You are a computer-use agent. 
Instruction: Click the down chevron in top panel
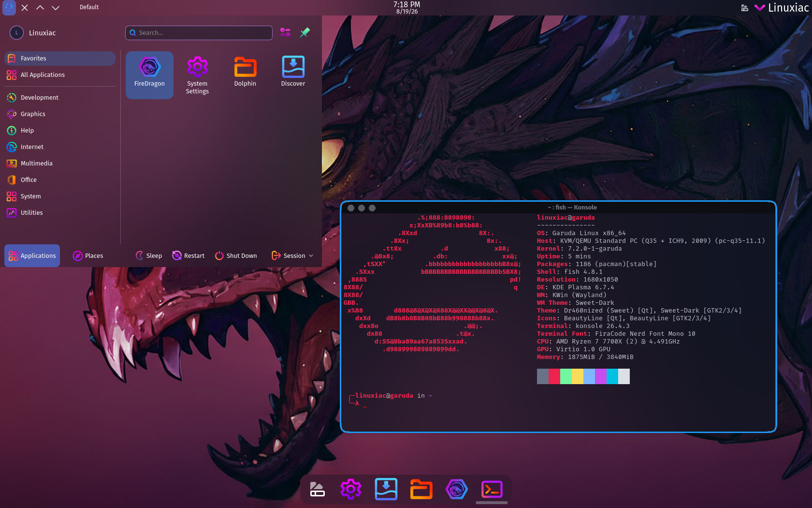56,7
